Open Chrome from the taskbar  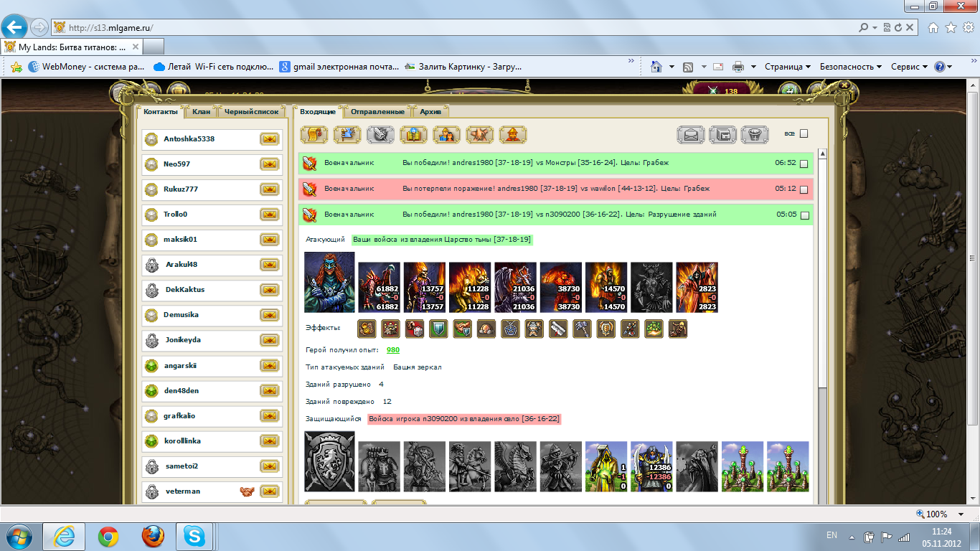(x=108, y=536)
